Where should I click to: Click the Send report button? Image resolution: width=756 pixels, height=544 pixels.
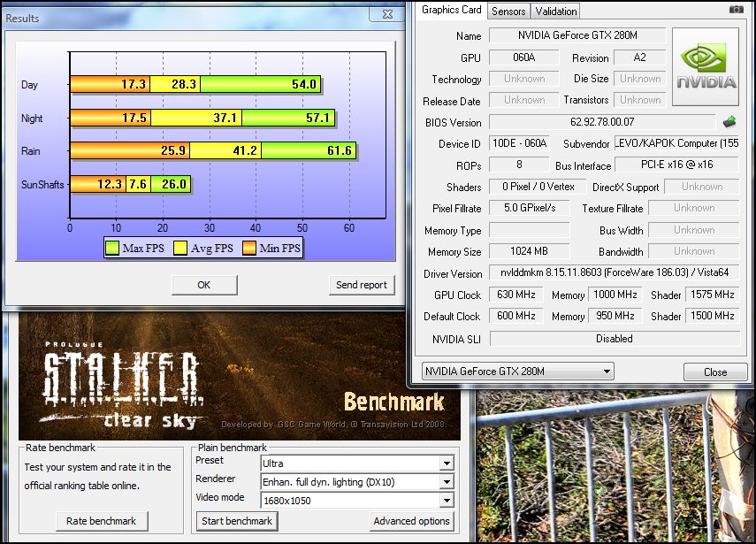coord(362,285)
